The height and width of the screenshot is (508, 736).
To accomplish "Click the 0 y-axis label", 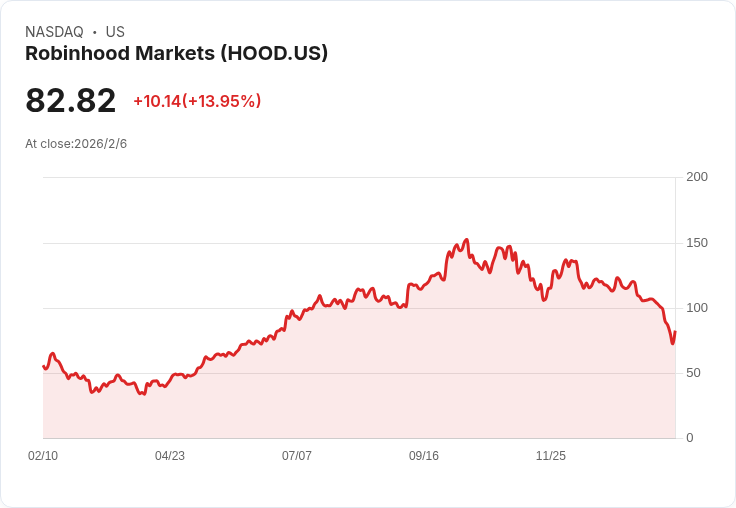I will (x=690, y=438).
